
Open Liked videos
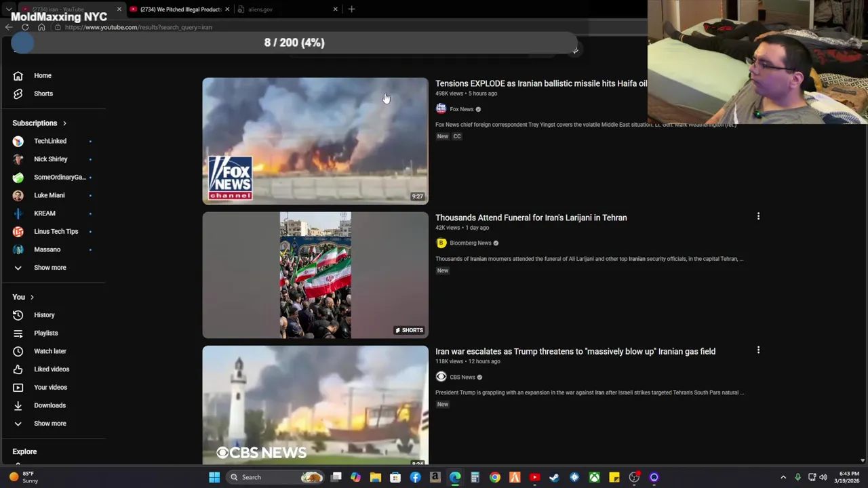pyautogui.click(x=52, y=369)
